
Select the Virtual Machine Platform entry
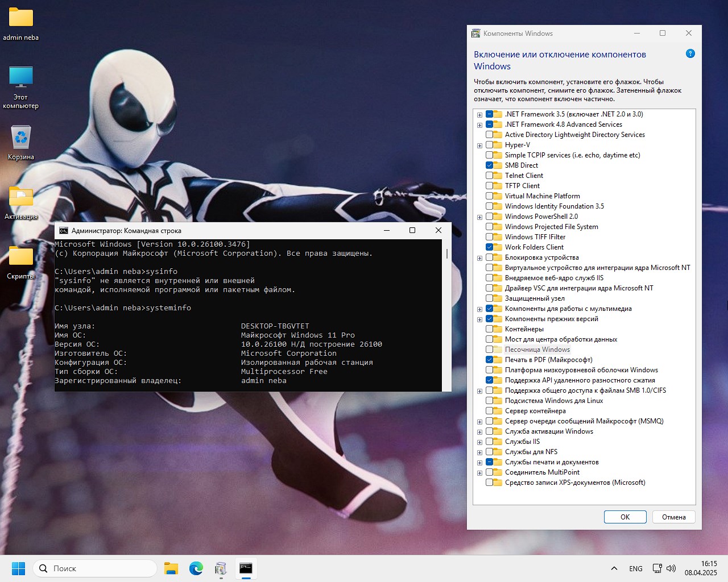click(x=542, y=196)
